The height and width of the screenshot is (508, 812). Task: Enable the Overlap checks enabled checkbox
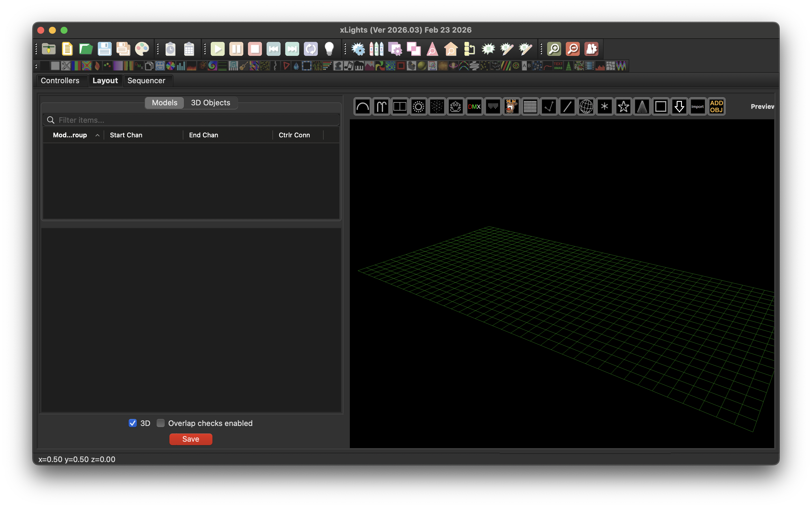point(161,423)
